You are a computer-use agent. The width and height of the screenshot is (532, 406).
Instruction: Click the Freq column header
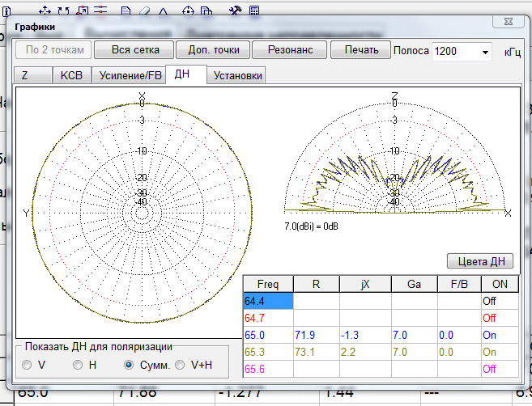(x=268, y=284)
